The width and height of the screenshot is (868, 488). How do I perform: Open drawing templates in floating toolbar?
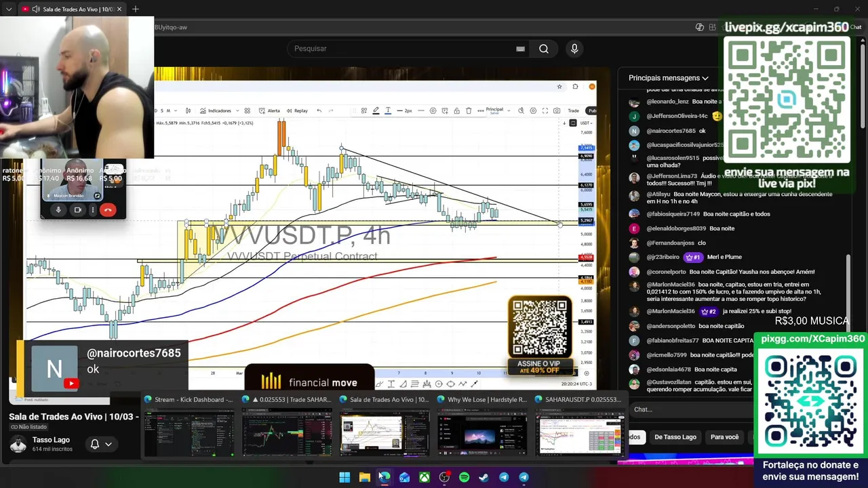point(363,110)
